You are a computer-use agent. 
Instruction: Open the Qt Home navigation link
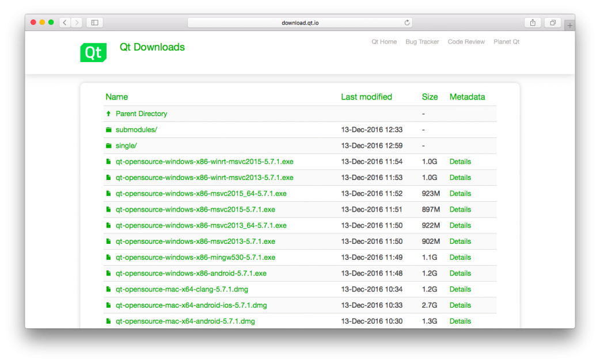pyautogui.click(x=384, y=42)
